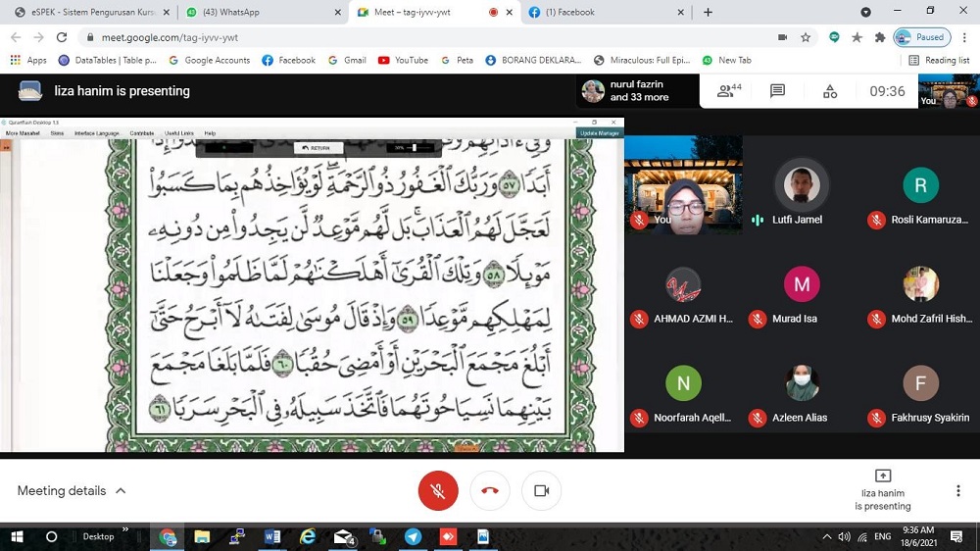Select Lutfi Jamel's participant tile
This screenshot has width=980, height=551.
[802, 185]
